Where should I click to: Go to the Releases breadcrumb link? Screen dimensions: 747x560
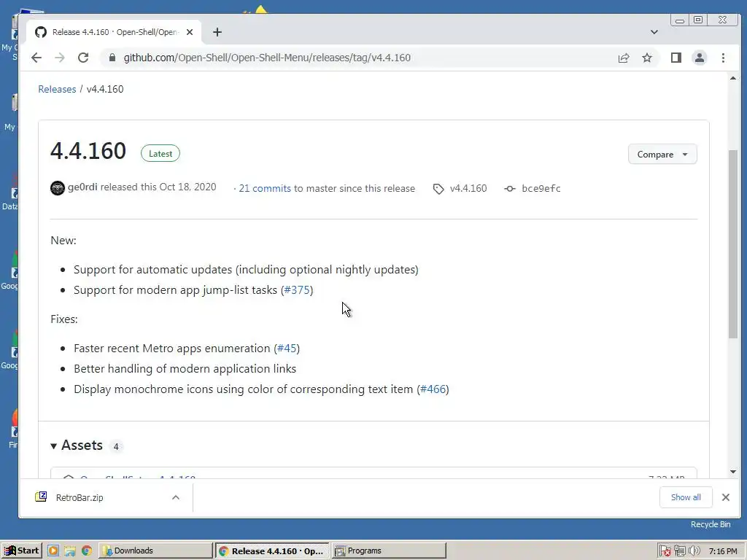pyautogui.click(x=57, y=89)
